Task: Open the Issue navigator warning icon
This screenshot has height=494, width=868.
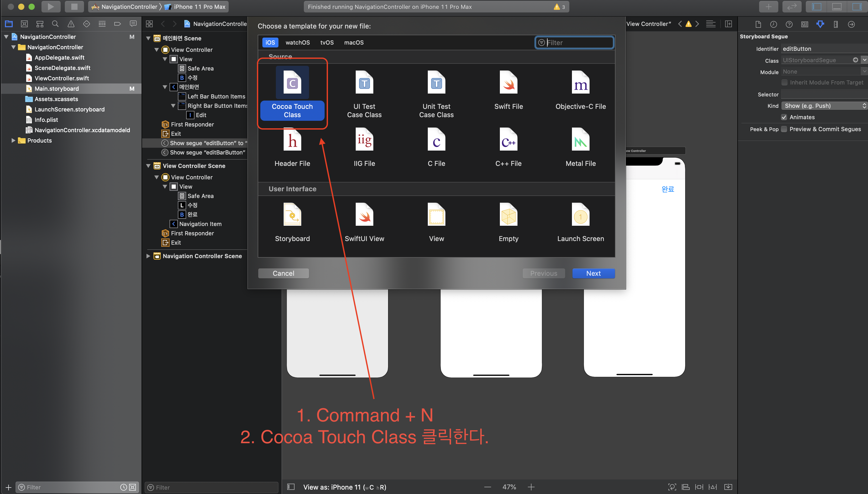Action: (71, 24)
